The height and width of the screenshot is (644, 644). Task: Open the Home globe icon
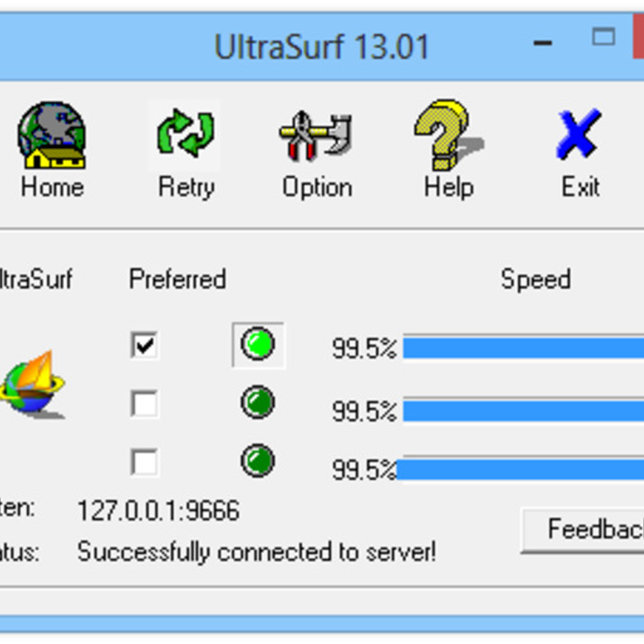click(52, 135)
